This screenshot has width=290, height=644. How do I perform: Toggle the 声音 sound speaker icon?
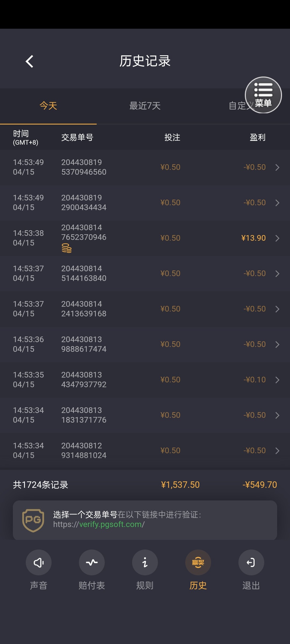tap(39, 562)
